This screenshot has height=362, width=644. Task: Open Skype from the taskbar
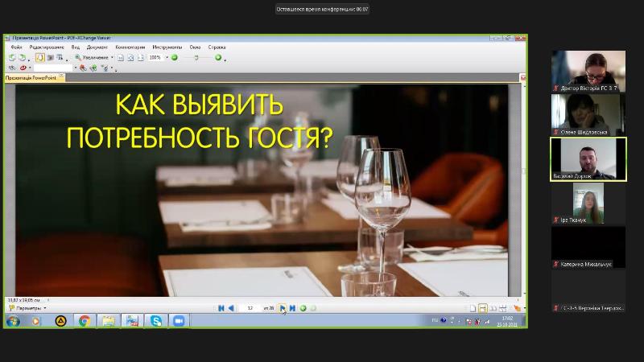point(155,321)
